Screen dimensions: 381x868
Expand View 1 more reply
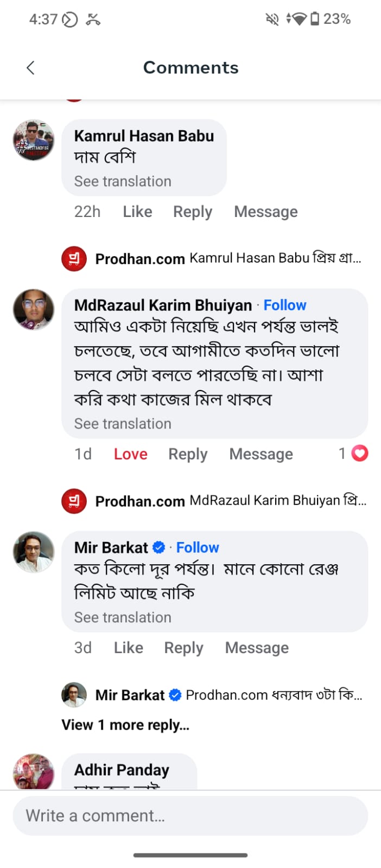tap(125, 725)
